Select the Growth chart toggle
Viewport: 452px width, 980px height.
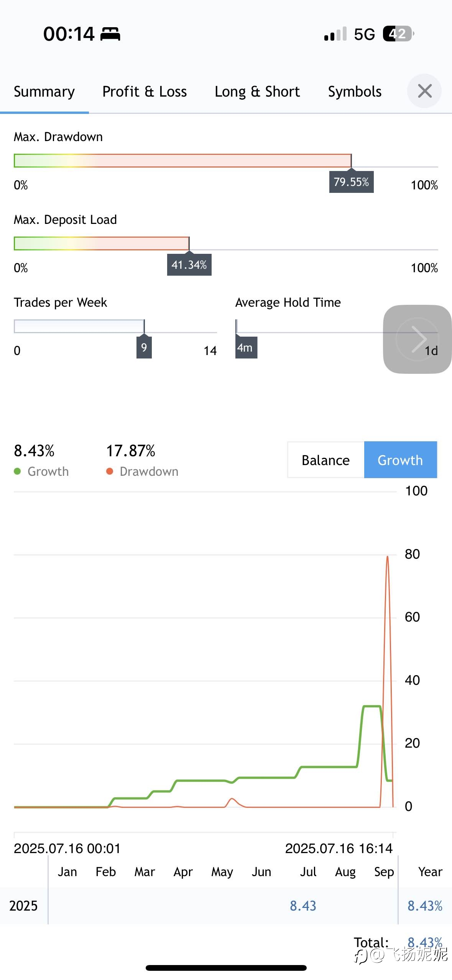click(400, 460)
